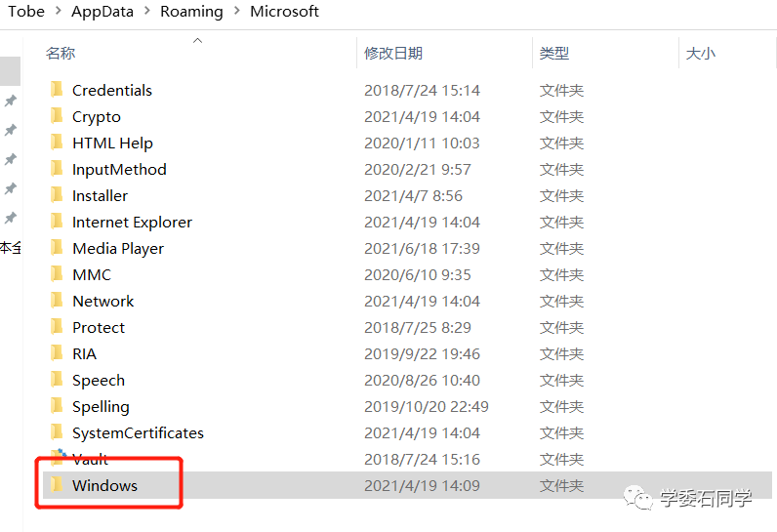Select the Windows folder name

(105, 485)
